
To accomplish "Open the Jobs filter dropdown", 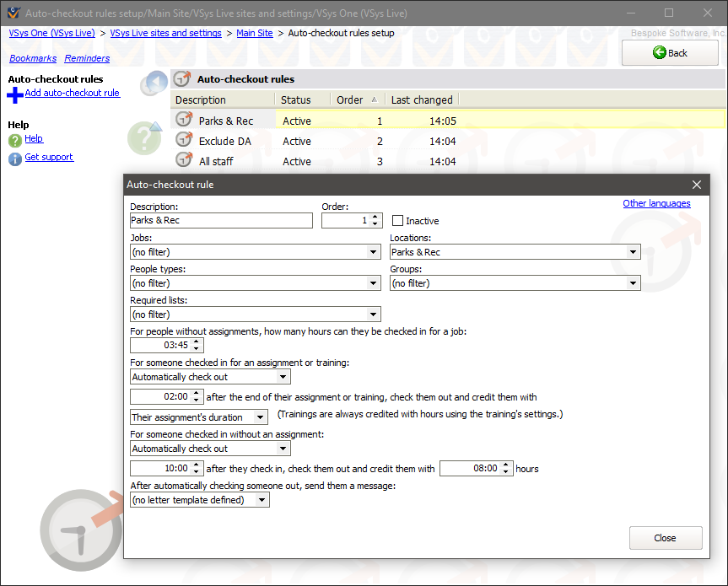I will 374,252.
